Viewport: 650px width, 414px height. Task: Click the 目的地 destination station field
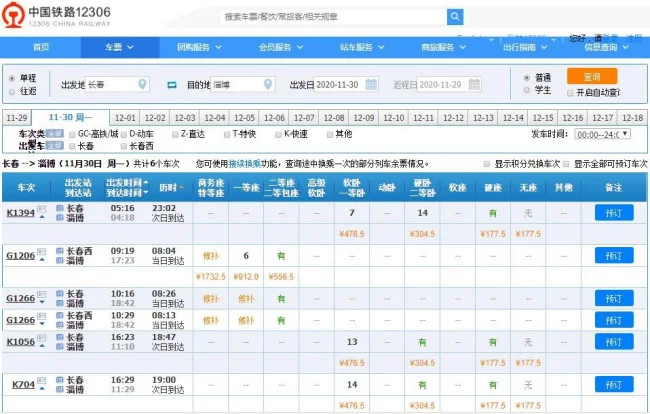243,85
